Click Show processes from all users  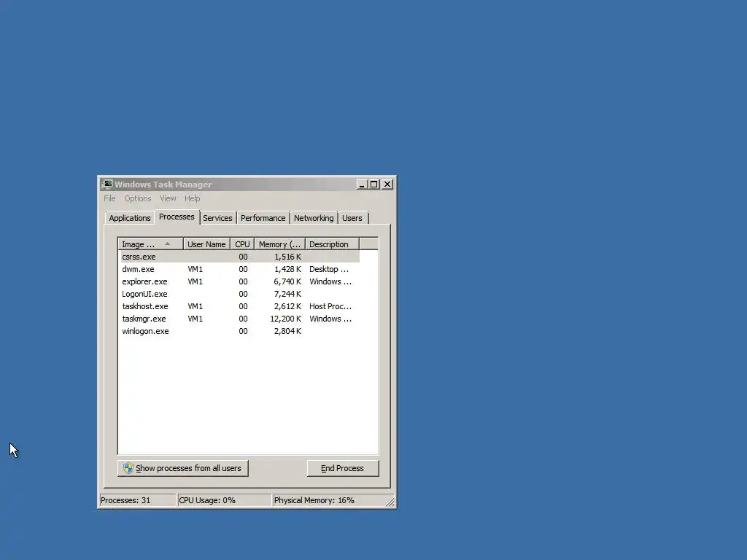tap(183, 468)
